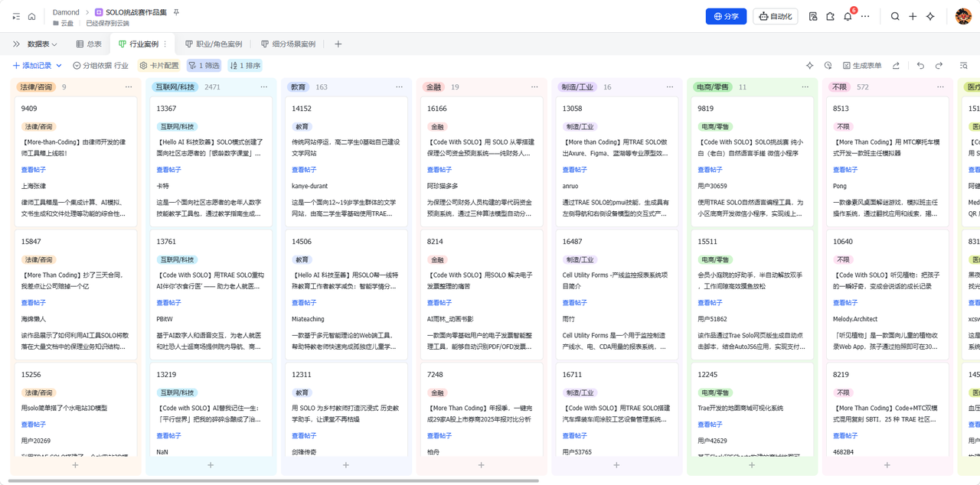
Task: Open the AI sparkle assistant in top bar
Action: click(x=930, y=16)
